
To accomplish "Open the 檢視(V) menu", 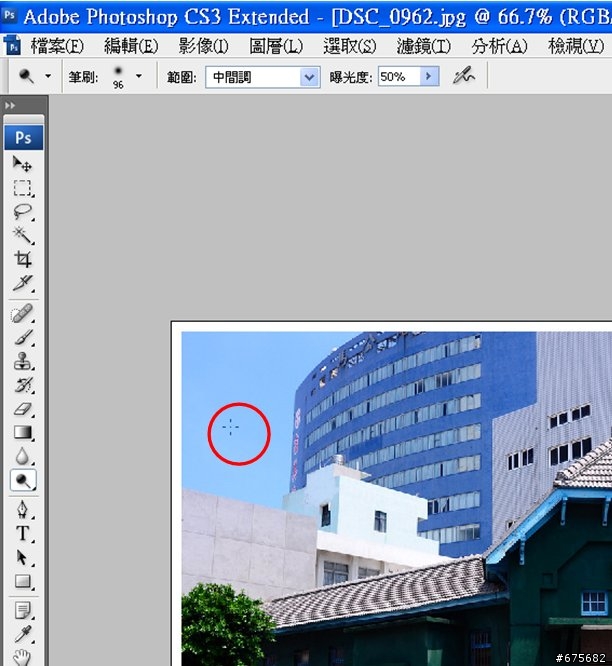I will tap(576, 46).
